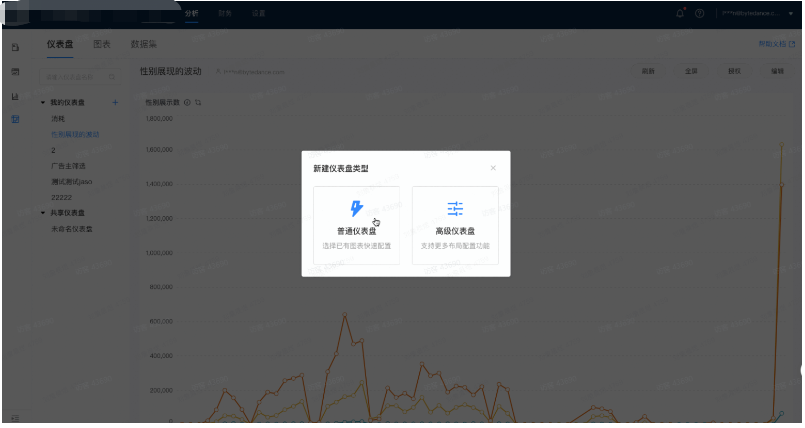Add a dashboard with the plus icon
Image resolution: width=805 pixels, height=428 pixels.
(115, 103)
